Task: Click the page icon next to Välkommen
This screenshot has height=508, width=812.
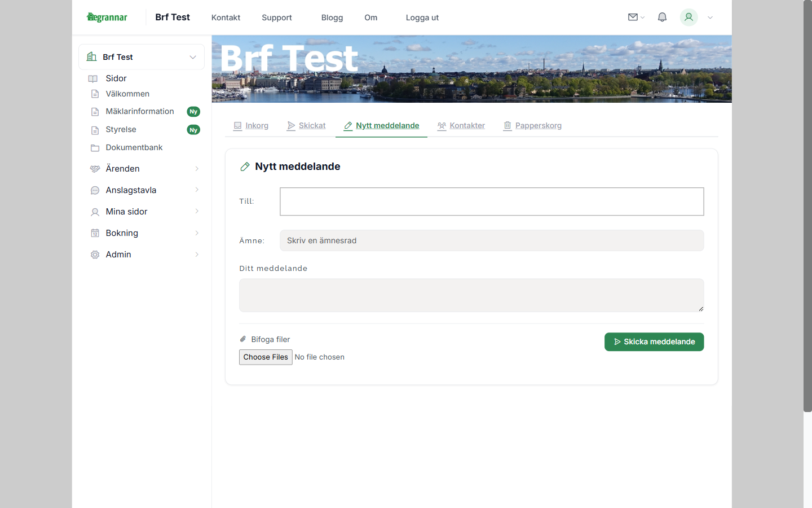Action: tap(95, 94)
